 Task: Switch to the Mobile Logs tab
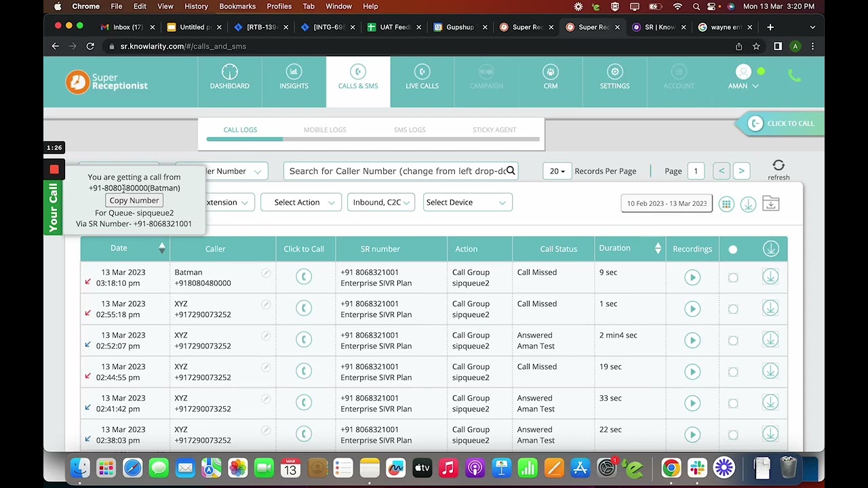[x=325, y=129]
